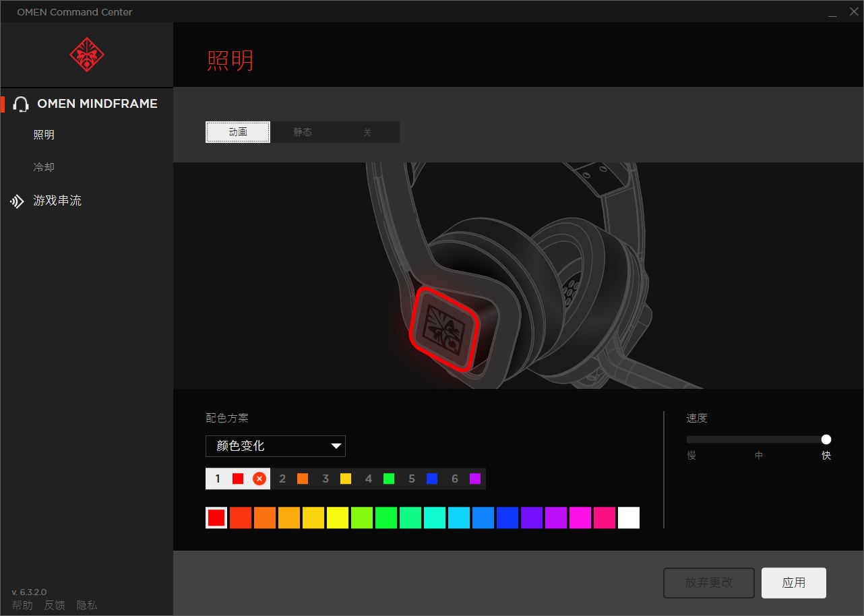The height and width of the screenshot is (616, 864).
Task: Click the speed slider handle
Action: tap(826, 439)
